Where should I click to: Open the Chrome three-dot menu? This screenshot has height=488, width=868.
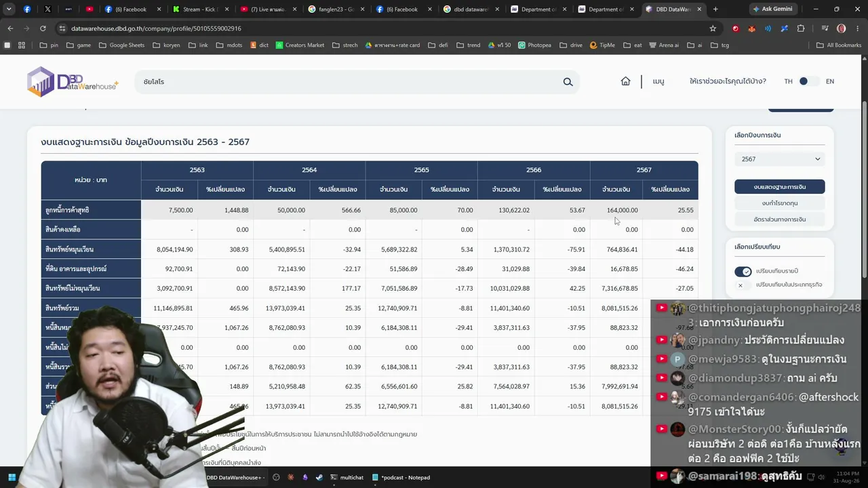[857, 28]
